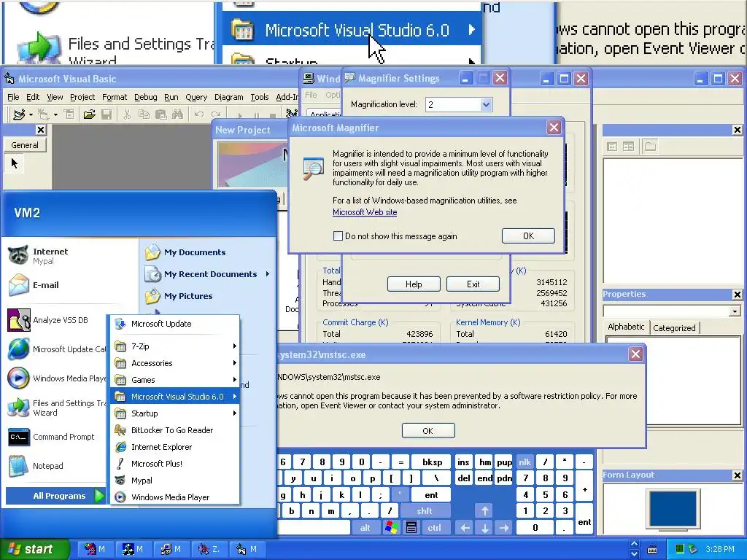This screenshot has width=747, height=560.
Task: Click the Undo arrow icon in toolbar
Action: click(x=198, y=114)
